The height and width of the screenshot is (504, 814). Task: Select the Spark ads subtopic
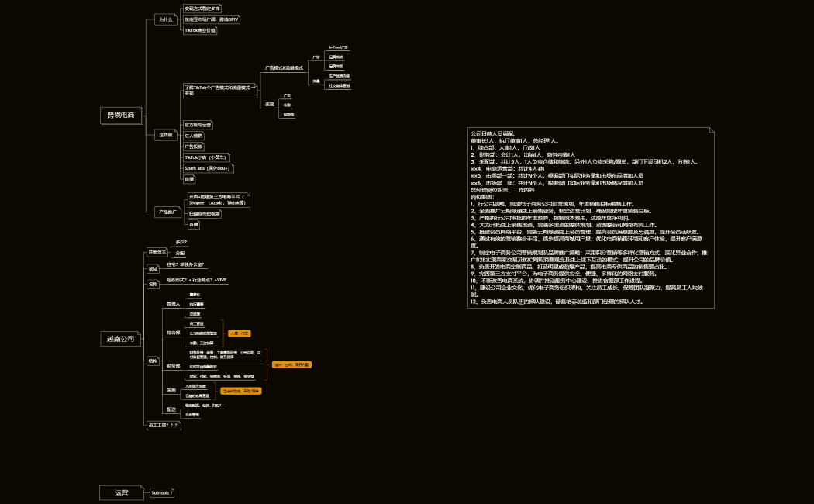click(207, 167)
